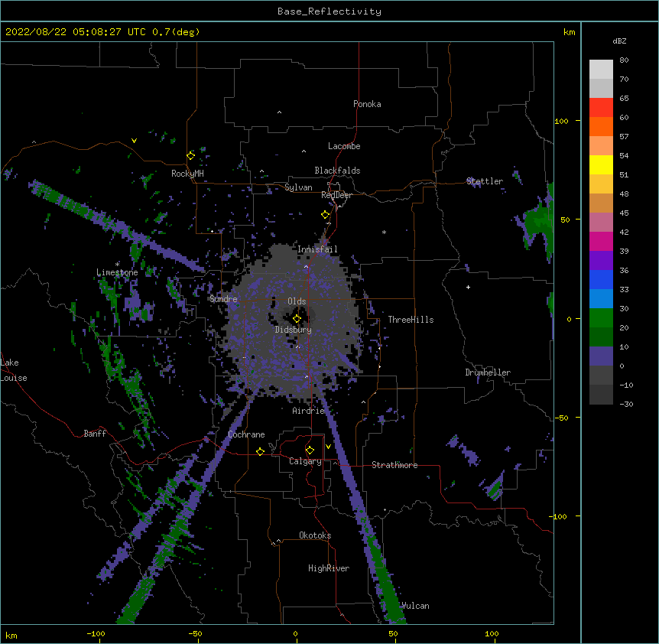Screen dimensions: 659x644
Task: Pick the purple 36-39 dBZ legend swatch
Action: (x=601, y=261)
